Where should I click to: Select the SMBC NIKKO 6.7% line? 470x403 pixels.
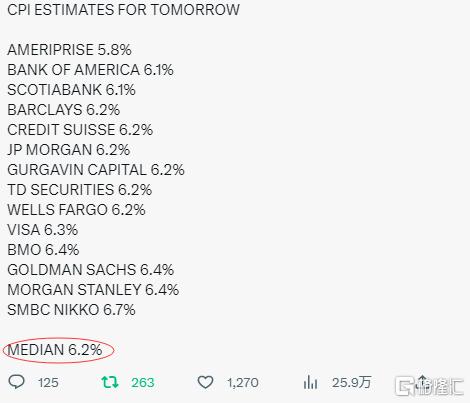point(71,310)
